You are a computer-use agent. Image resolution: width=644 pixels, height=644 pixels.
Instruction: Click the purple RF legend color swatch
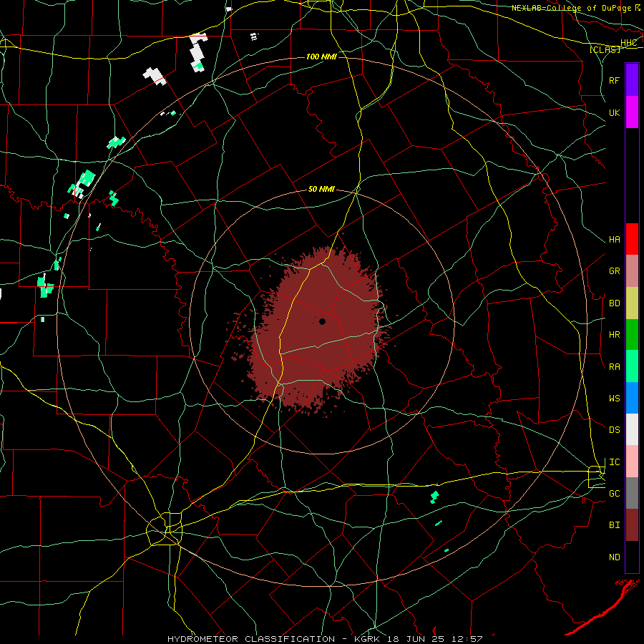(632, 80)
